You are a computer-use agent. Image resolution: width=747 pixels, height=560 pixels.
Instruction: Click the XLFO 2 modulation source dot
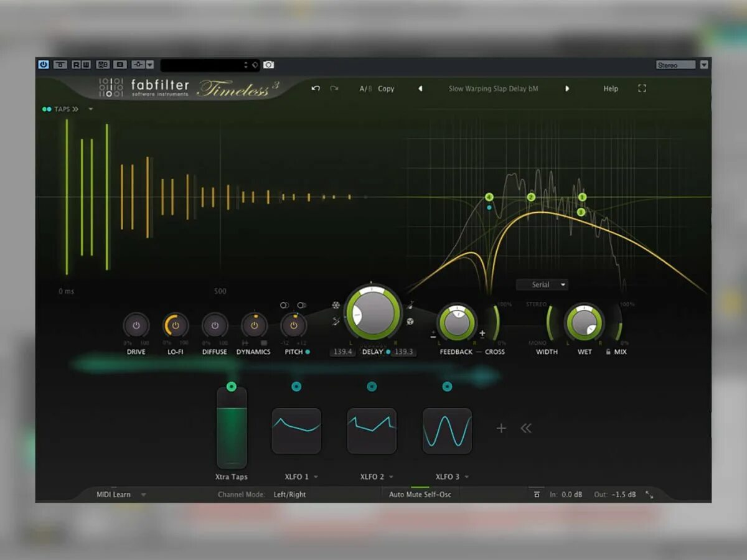click(x=372, y=387)
